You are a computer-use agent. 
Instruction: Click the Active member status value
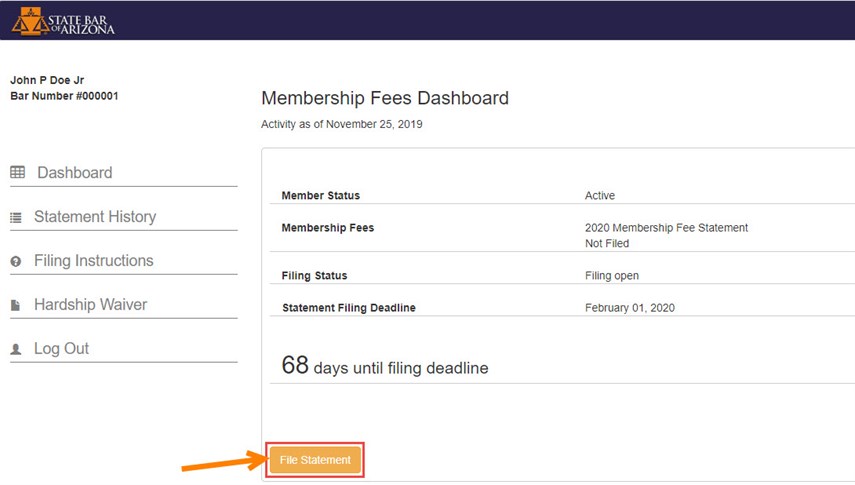coord(600,195)
